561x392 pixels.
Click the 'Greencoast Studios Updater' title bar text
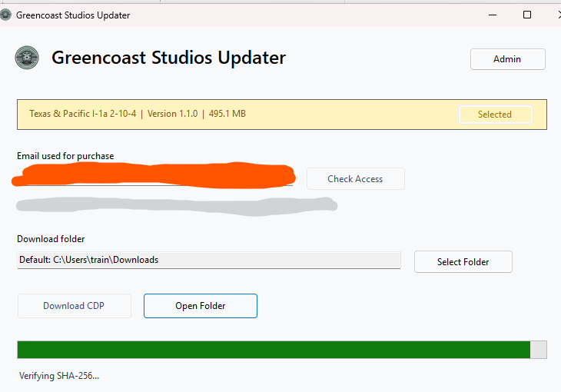[x=73, y=15]
